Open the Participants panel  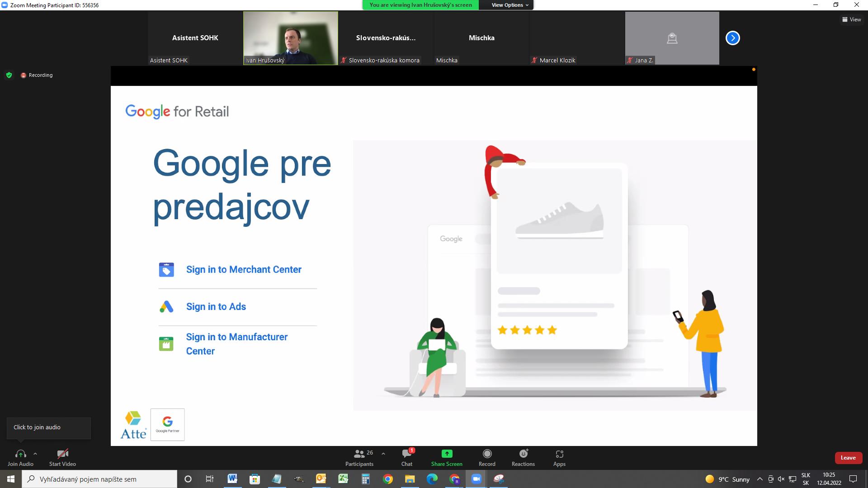coord(359,457)
